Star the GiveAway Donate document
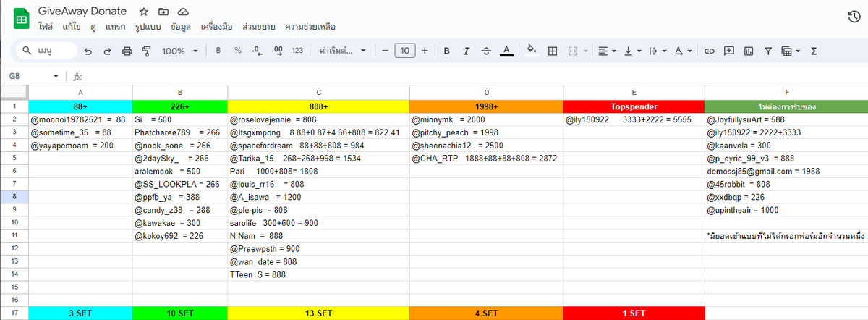 (x=144, y=12)
